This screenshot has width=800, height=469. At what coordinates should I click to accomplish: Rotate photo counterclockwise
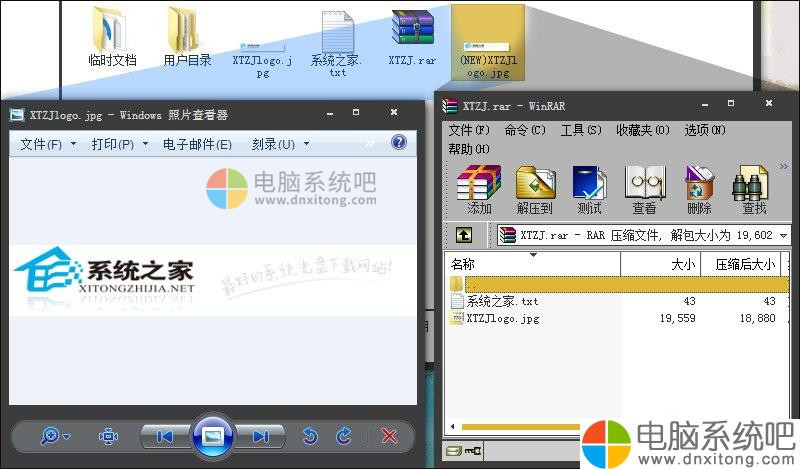[x=310, y=436]
